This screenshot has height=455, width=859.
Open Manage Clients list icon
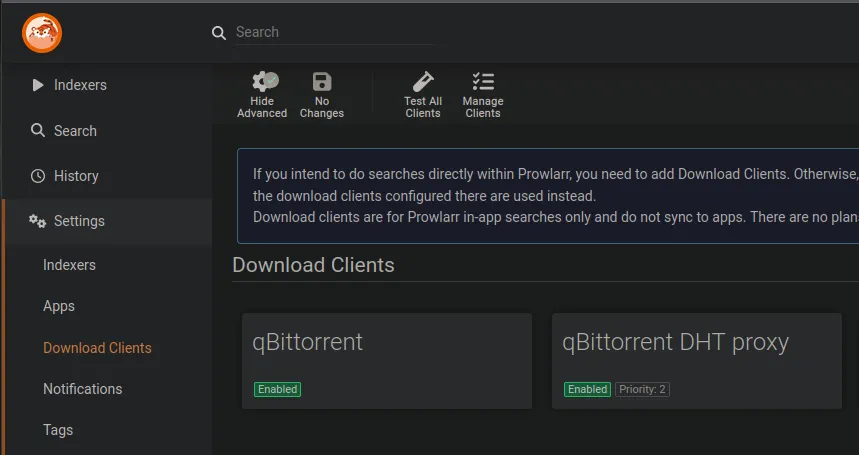coord(482,83)
